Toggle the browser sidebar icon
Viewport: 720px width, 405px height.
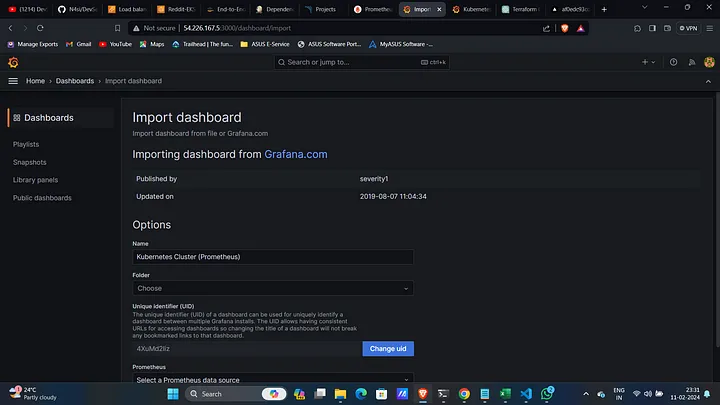click(x=652, y=28)
